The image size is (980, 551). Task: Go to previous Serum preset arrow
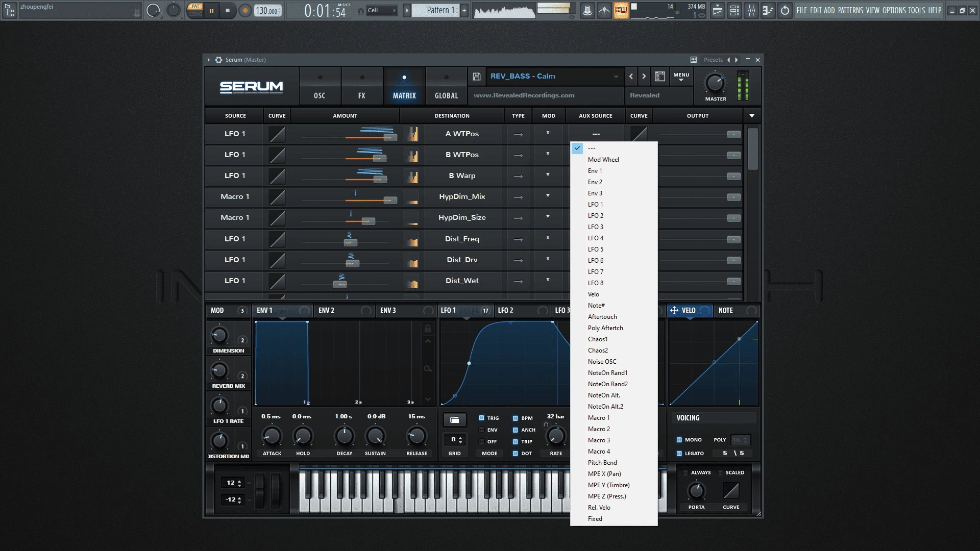631,77
